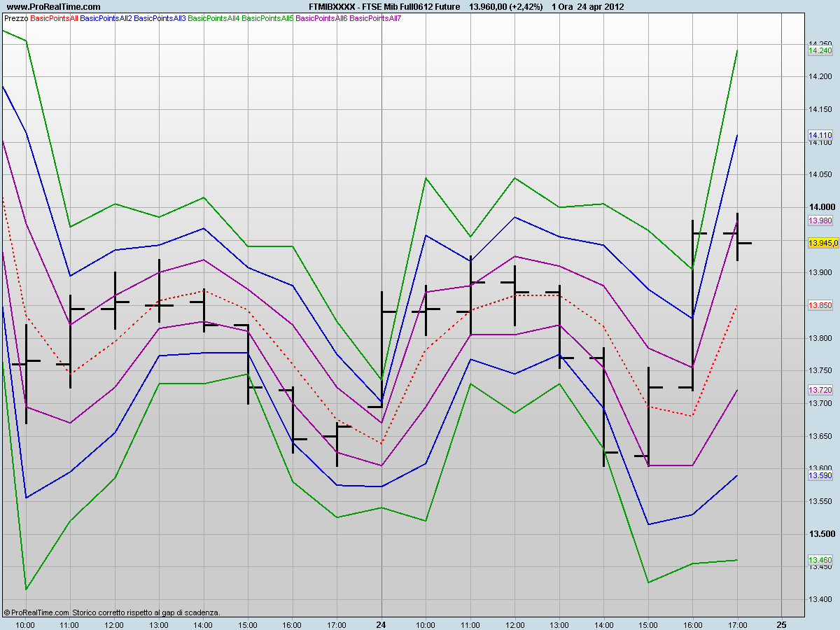Click the 24 apr 2012 date label

click(x=602, y=6)
